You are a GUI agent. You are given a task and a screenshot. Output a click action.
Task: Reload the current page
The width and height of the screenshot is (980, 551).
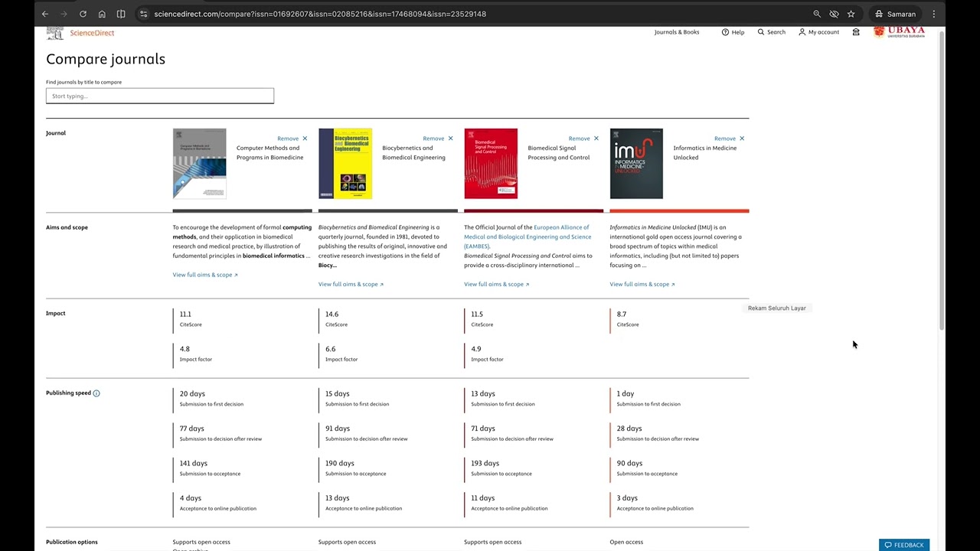tap(83, 14)
